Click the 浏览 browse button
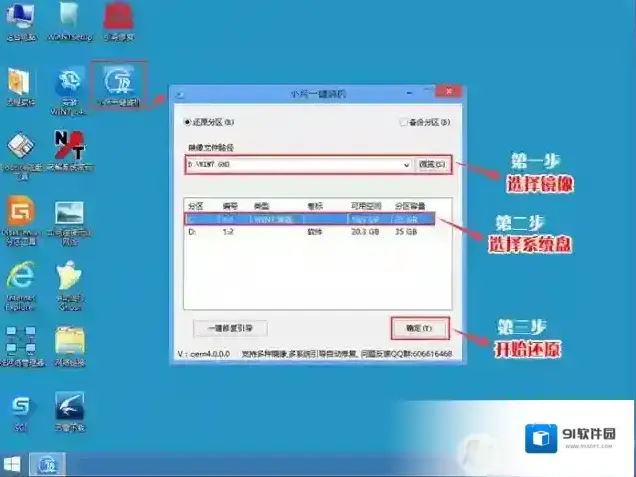This screenshot has height=477, width=636. coord(432,164)
